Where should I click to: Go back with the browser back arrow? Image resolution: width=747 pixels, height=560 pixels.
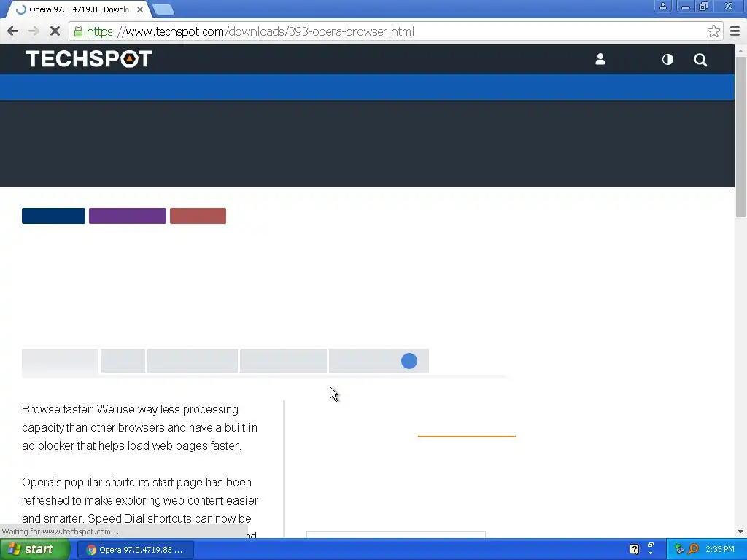tap(13, 31)
